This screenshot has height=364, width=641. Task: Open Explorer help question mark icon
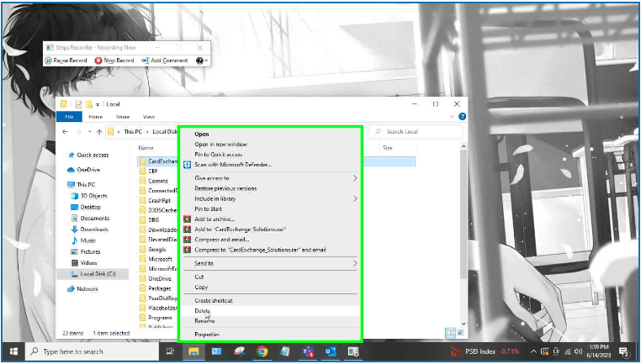(x=462, y=117)
